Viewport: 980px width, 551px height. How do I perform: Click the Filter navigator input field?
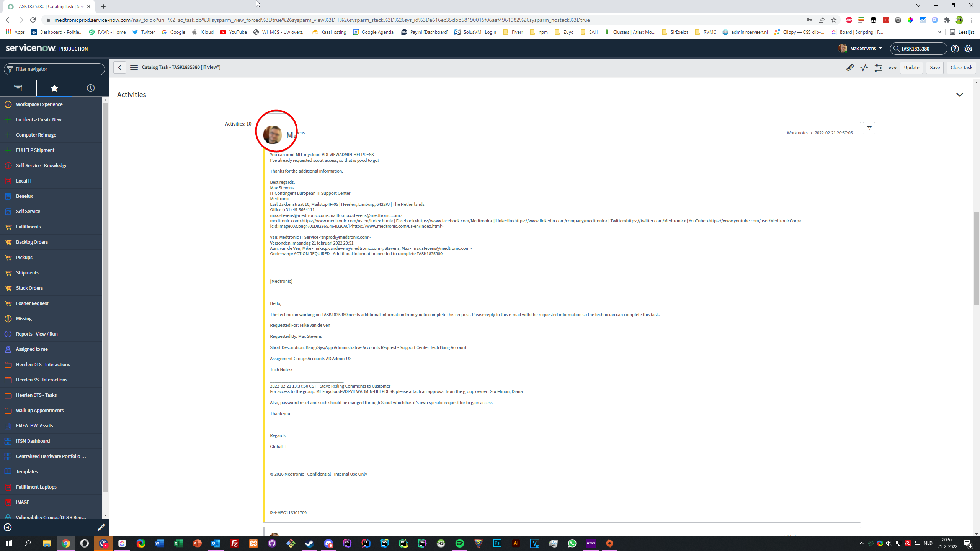[57, 69]
